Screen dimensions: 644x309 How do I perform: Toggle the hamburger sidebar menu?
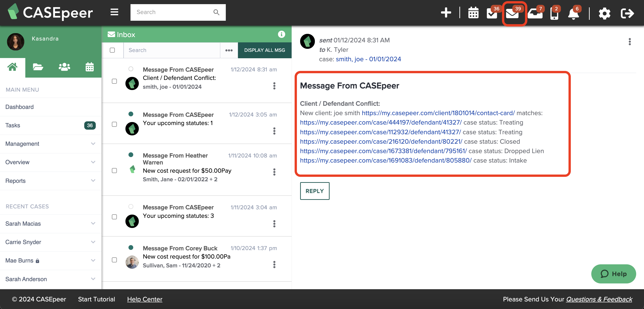(x=114, y=12)
